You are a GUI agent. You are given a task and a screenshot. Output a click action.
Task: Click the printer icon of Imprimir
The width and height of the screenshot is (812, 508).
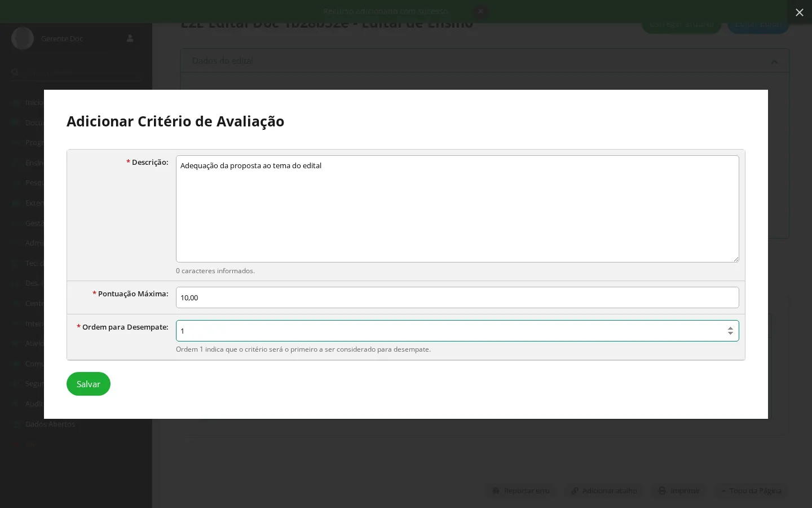click(x=663, y=491)
